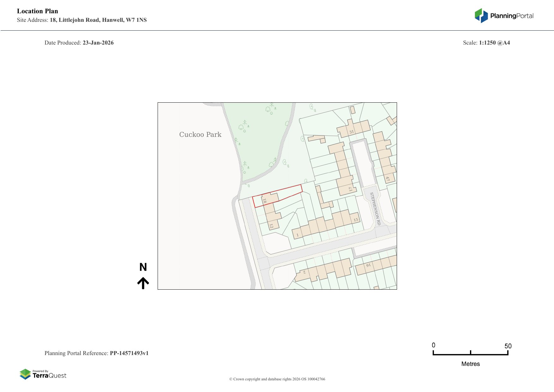Click the Cuckoo Park map label
The width and height of the screenshot is (554, 392).
point(200,135)
